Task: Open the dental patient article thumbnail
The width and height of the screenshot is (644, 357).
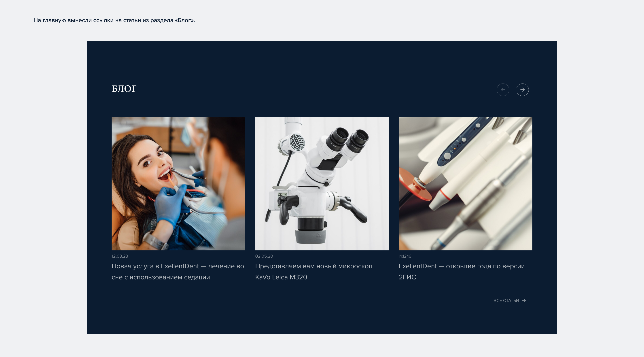Action: [x=178, y=183]
